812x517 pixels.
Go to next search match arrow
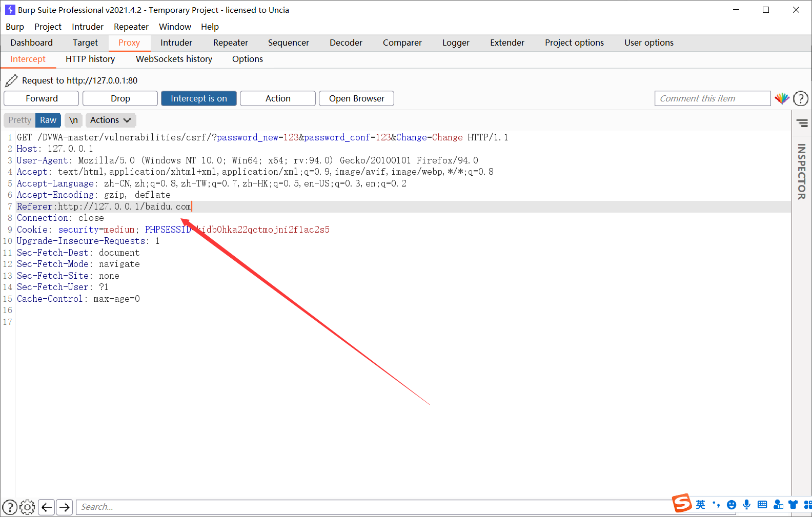64,507
